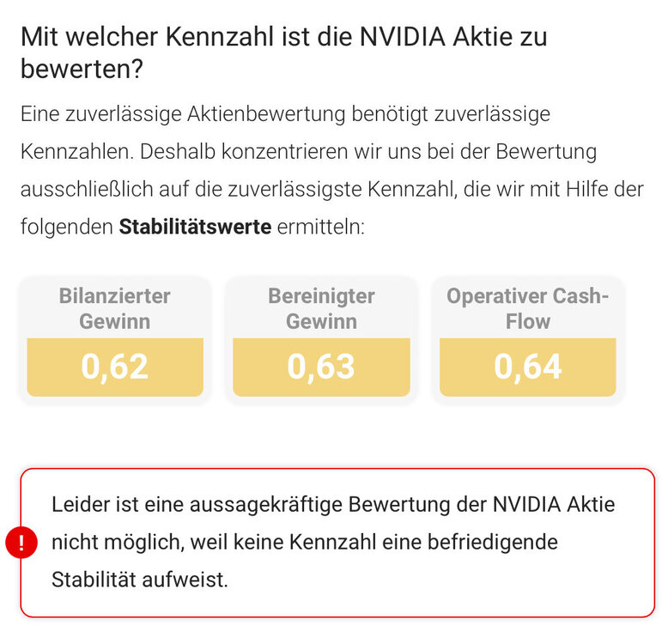This screenshot has width=668, height=644.
Task: Click the red exclamation warning icon
Action: click(x=21, y=543)
